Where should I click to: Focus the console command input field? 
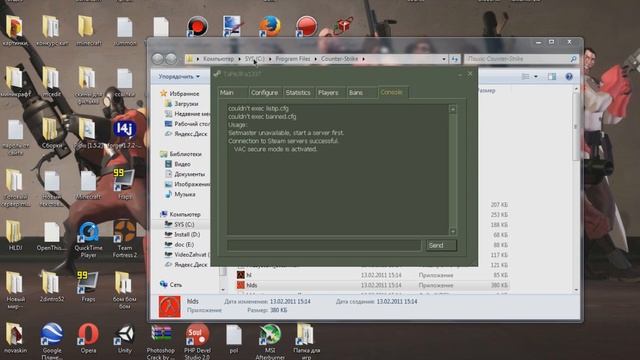click(x=324, y=245)
